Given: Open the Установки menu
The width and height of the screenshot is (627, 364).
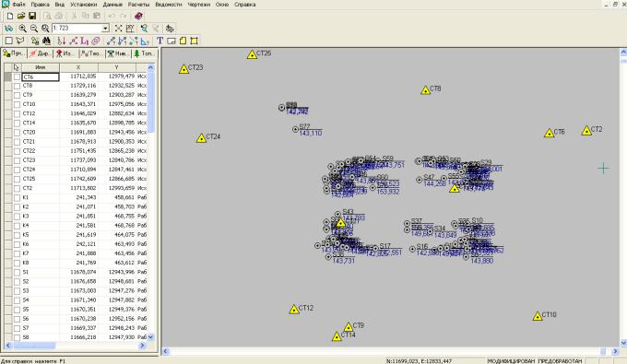Looking at the screenshot, I should pyautogui.click(x=84, y=5).
